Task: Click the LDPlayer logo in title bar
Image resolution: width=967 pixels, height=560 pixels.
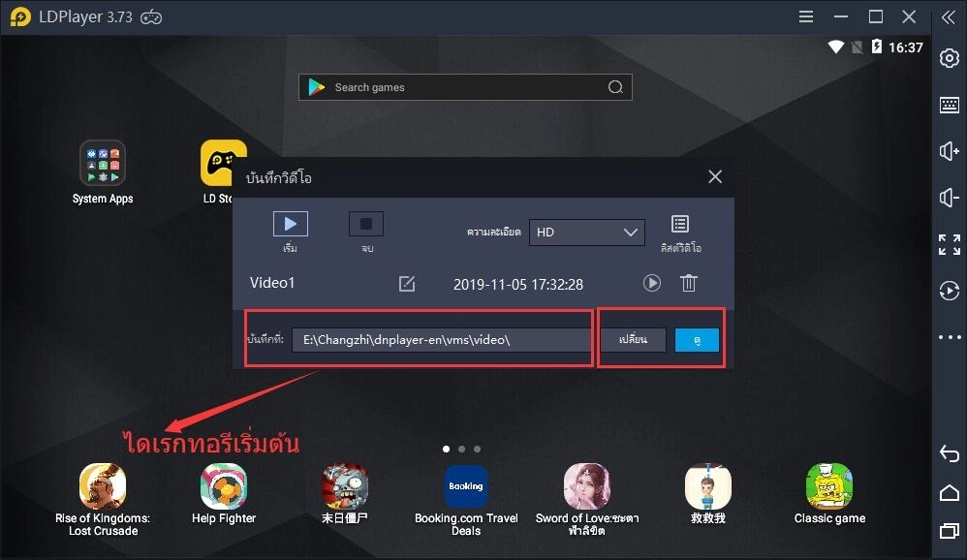Action: (x=21, y=16)
